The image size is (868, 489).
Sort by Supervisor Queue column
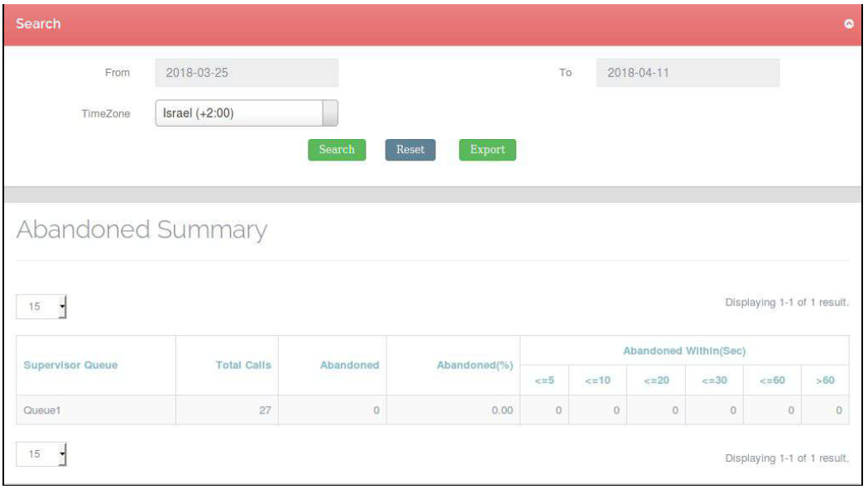[70, 365]
